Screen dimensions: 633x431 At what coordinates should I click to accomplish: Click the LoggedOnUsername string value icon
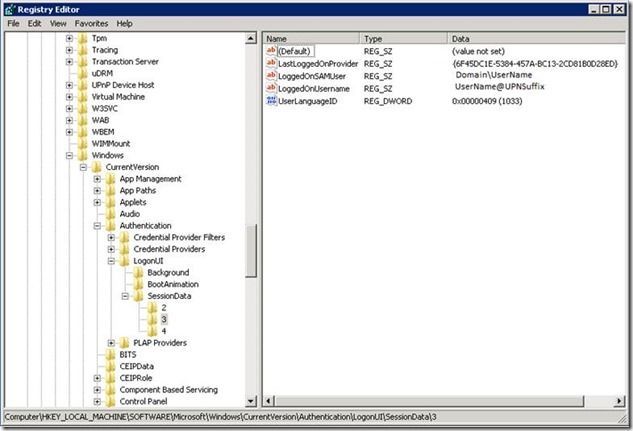271,88
